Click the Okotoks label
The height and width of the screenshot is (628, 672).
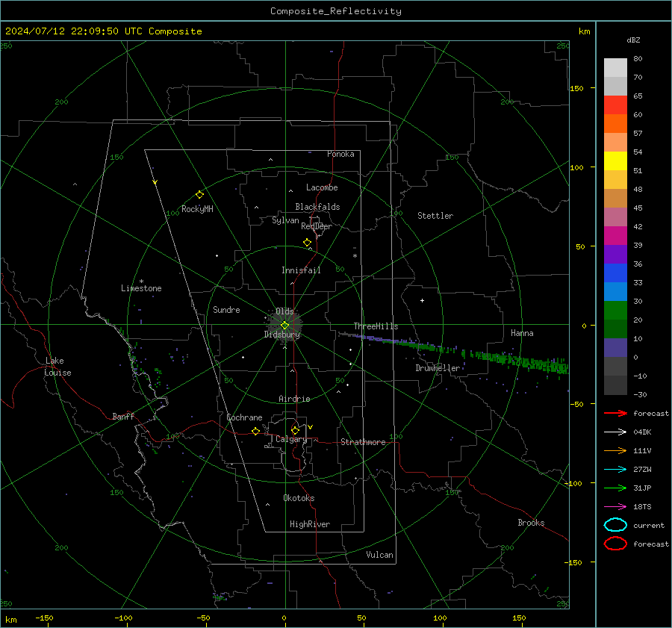[299, 498]
